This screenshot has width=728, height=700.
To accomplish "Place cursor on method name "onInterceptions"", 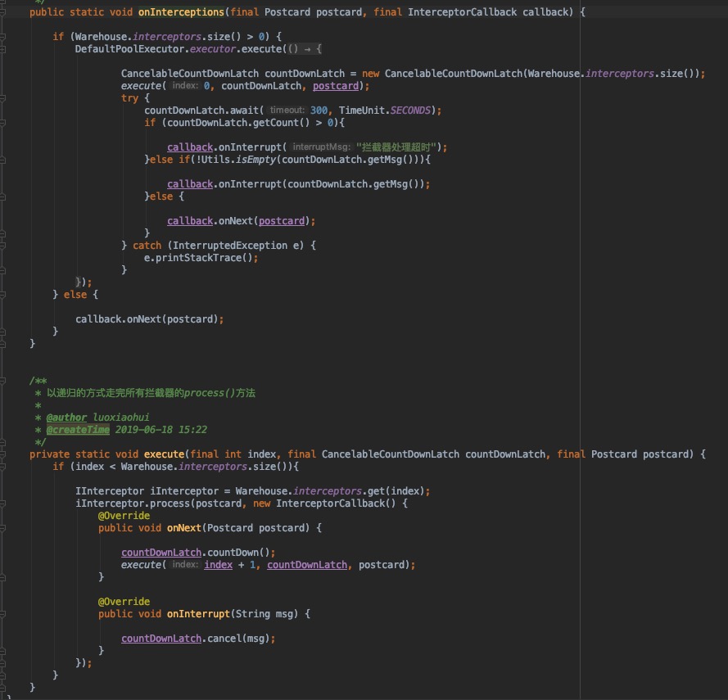I will [x=181, y=12].
